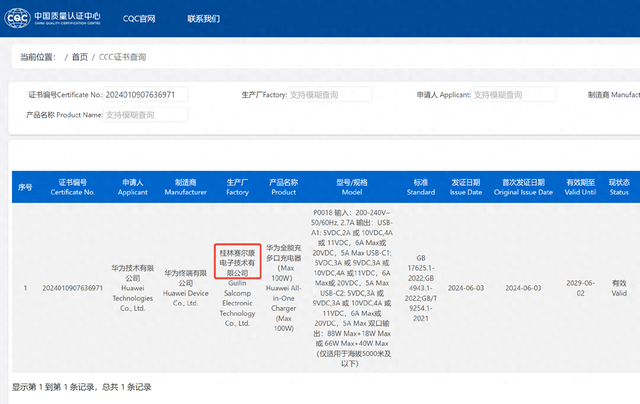
Task: Select the 2029-06-02 valid until cell
Action: (580, 288)
